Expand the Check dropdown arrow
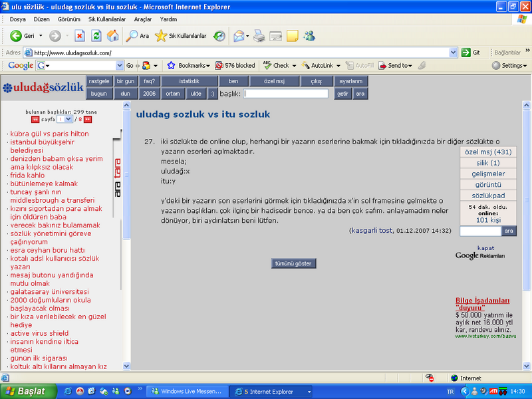Viewport: 532px width, 399px height. pyautogui.click(x=294, y=65)
